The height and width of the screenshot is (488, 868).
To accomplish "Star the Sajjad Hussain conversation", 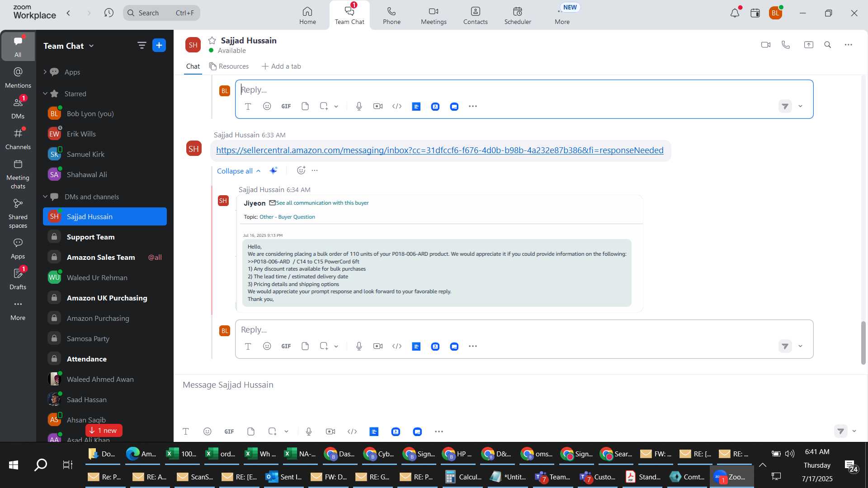I will pos(212,41).
